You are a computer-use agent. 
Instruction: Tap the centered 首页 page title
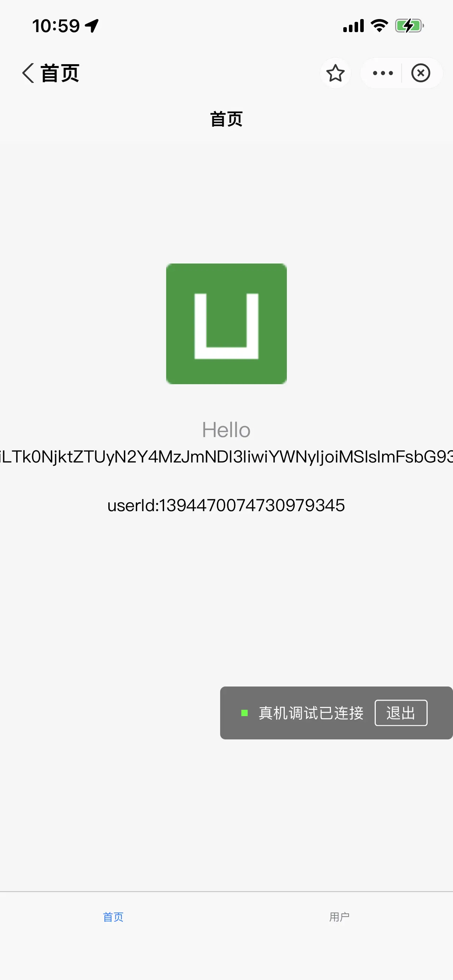click(226, 119)
